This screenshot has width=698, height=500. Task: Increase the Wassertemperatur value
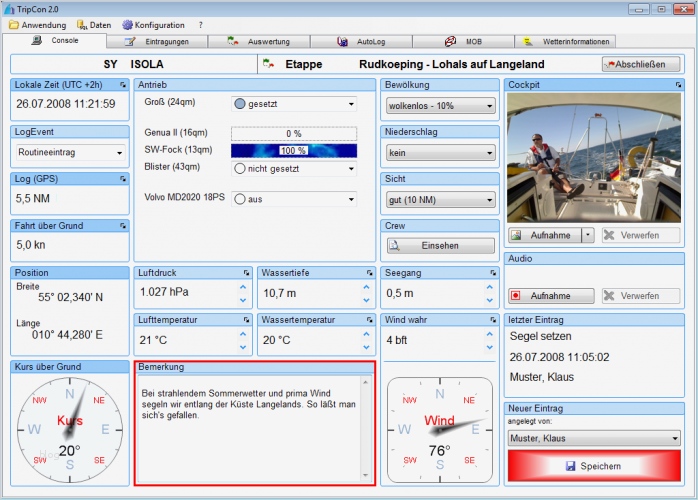click(x=366, y=334)
